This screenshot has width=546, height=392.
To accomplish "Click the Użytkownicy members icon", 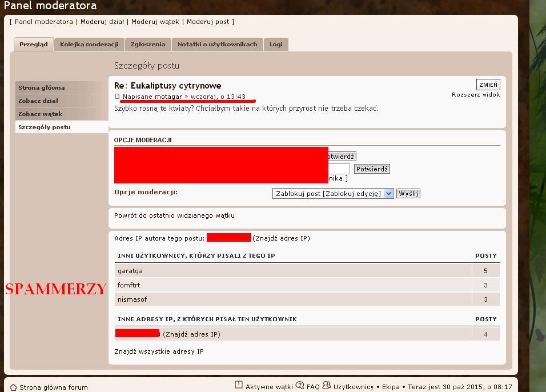I will click(x=327, y=386).
